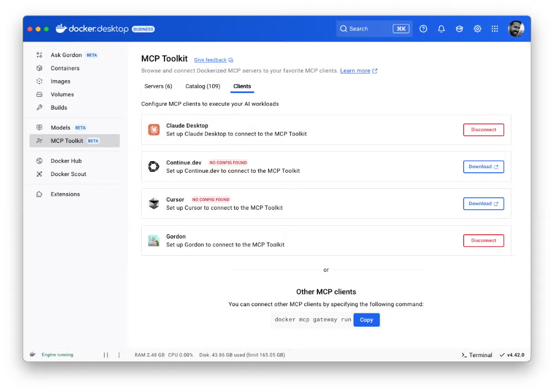The image size is (554, 392).
Task: Open the Learn more link
Action: coord(355,71)
